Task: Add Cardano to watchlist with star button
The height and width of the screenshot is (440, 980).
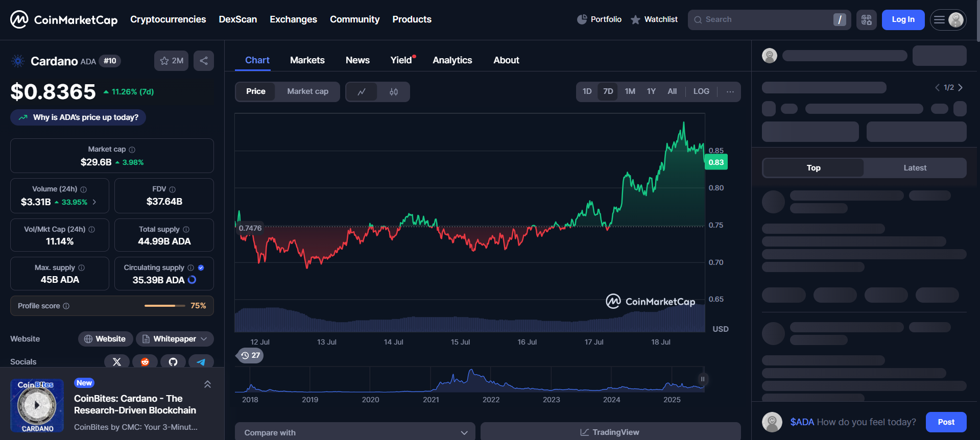Action: [x=172, y=61]
